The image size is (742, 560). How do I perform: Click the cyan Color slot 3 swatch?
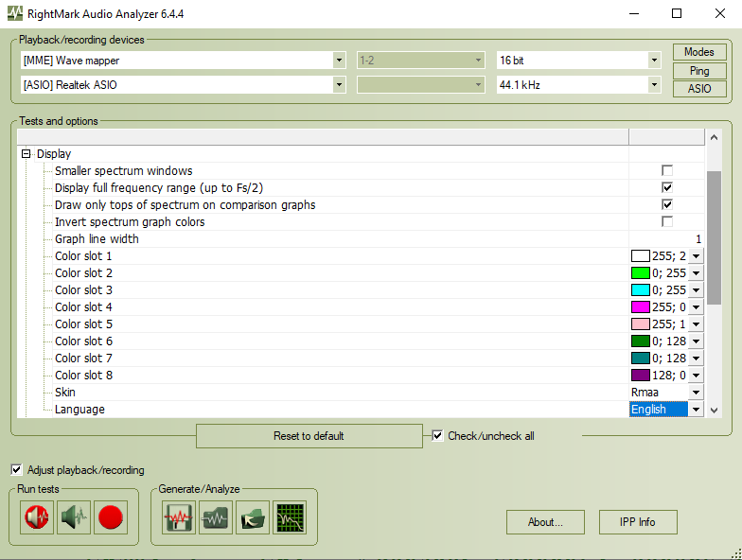coord(640,289)
